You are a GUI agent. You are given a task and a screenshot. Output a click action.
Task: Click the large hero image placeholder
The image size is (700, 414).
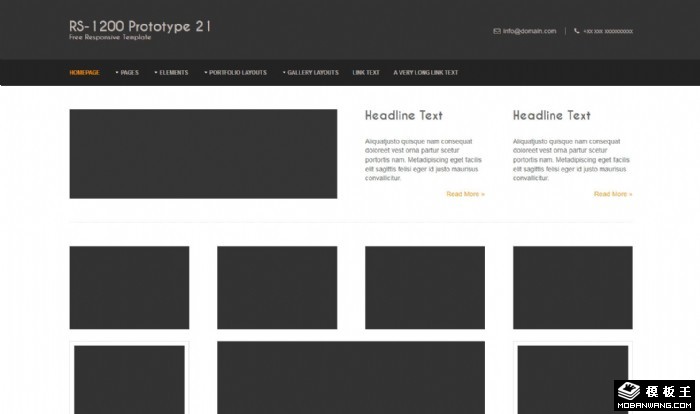(203, 154)
